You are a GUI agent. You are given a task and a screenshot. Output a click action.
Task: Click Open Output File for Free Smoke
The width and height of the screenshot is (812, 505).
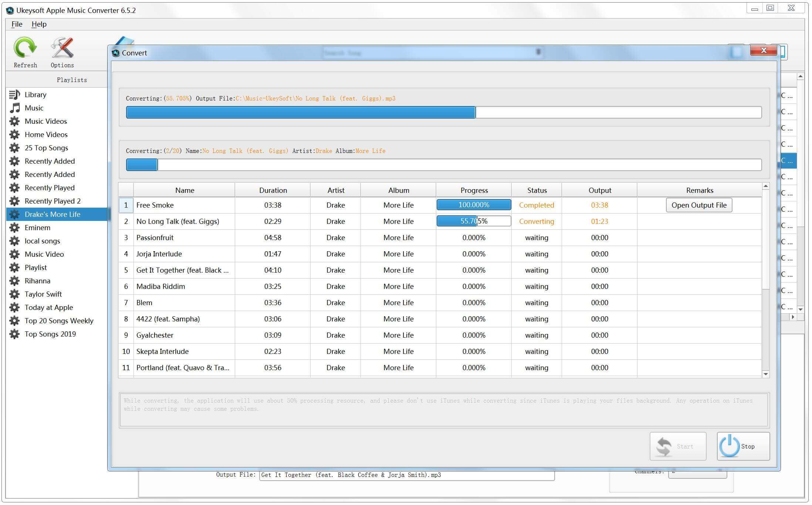pos(699,205)
